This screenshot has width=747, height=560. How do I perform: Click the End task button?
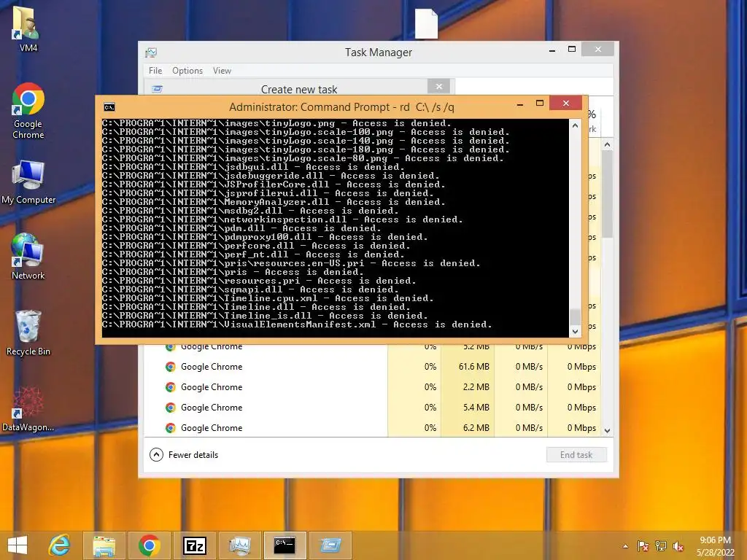point(576,455)
